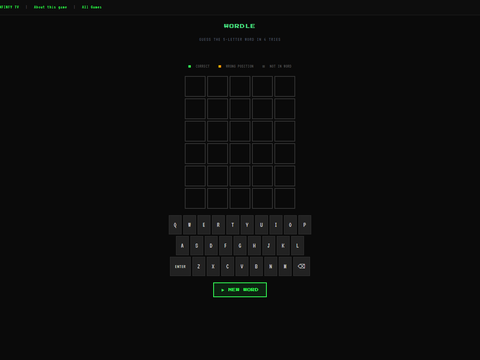Viewport: 480px width, 360px height.
Task: Click the M key
Action: (285, 266)
